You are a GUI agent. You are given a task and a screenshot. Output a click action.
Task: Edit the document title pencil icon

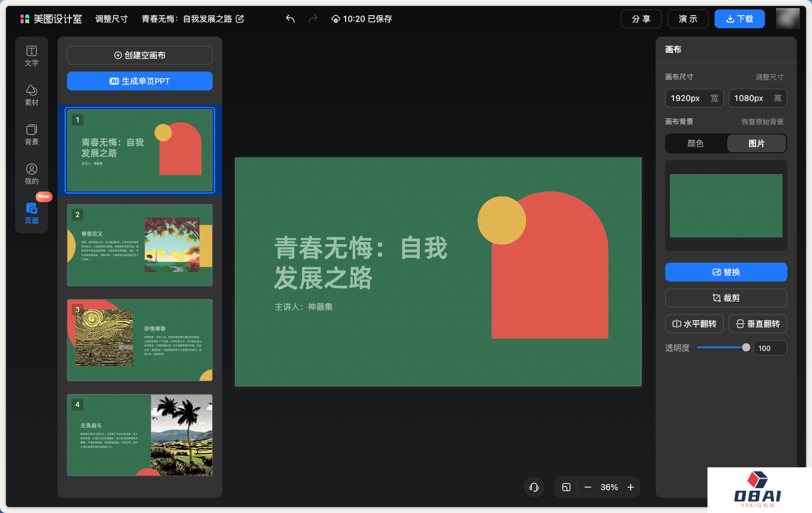[240, 19]
